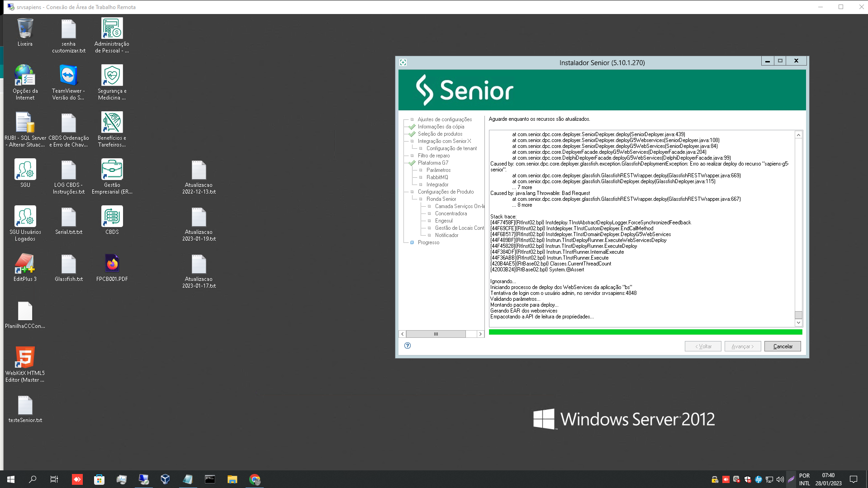Open Gestão Empresarial (ER) shortcut
The width and height of the screenshot is (868, 488).
pyautogui.click(x=112, y=177)
